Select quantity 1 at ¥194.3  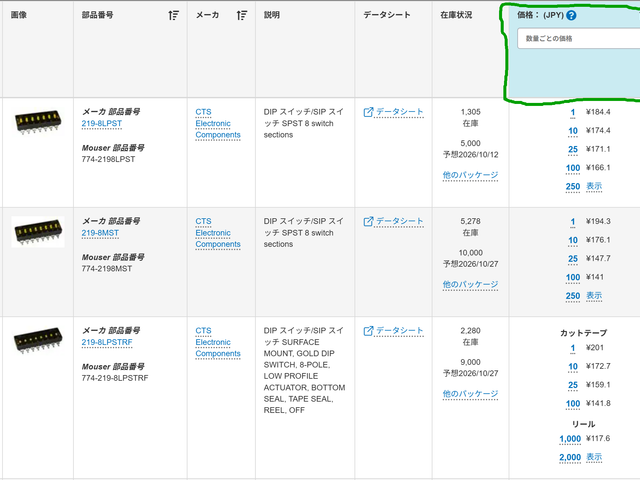tap(573, 222)
